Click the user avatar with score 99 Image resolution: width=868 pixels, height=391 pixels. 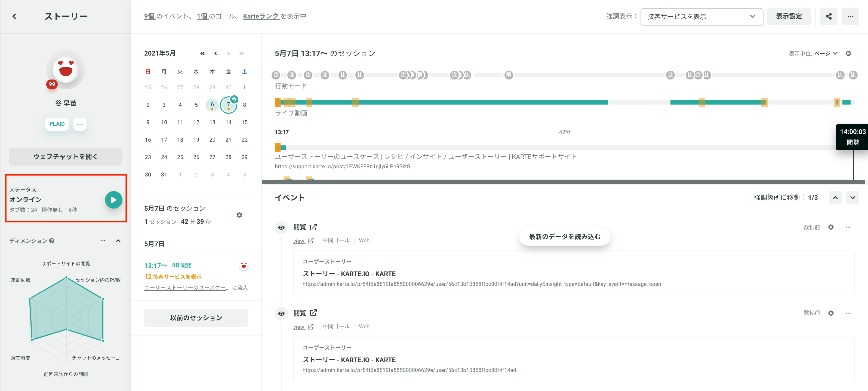point(66,70)
